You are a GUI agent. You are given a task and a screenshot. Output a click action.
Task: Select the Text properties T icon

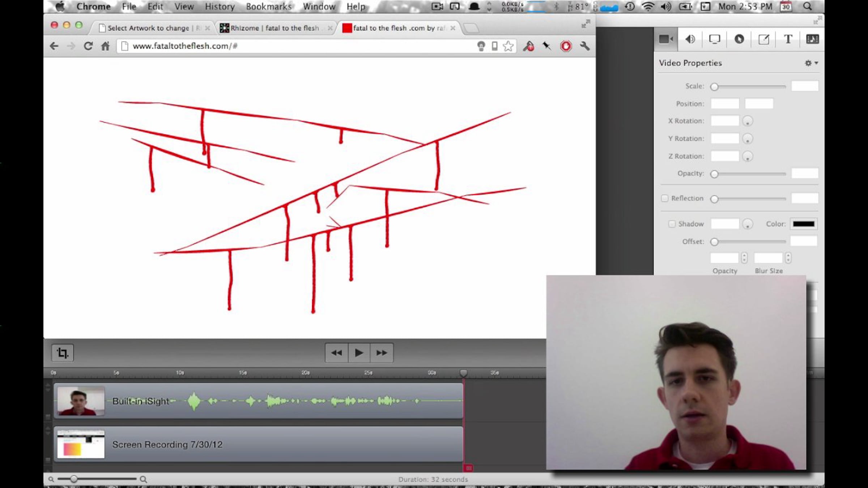788,39
